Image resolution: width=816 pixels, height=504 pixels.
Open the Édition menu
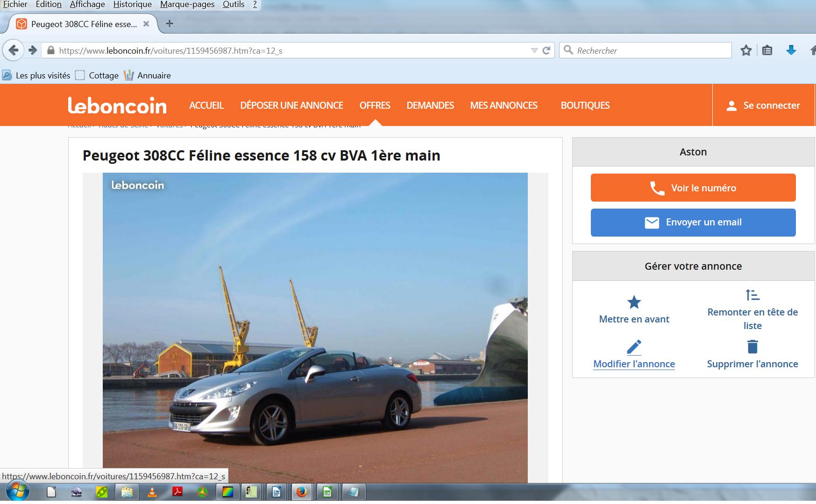point(49,5)
